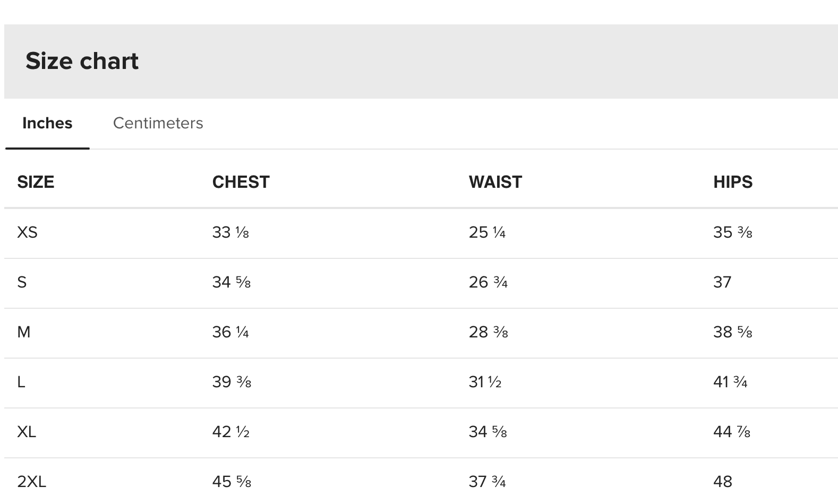Image resolution: width=838 pixels, height=504 pixels.
Task: Click the XL hips value 44 ⅞
Action: (x=731, y=432)
